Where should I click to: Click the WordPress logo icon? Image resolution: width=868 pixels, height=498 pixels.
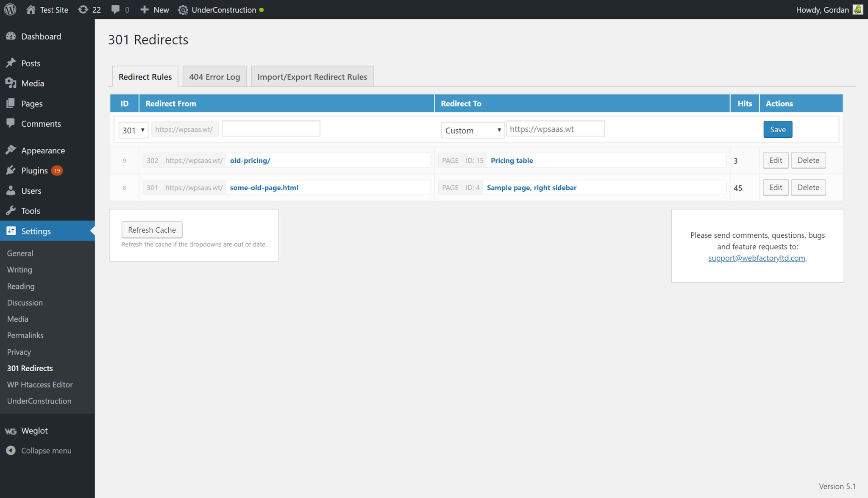point(11,10)
